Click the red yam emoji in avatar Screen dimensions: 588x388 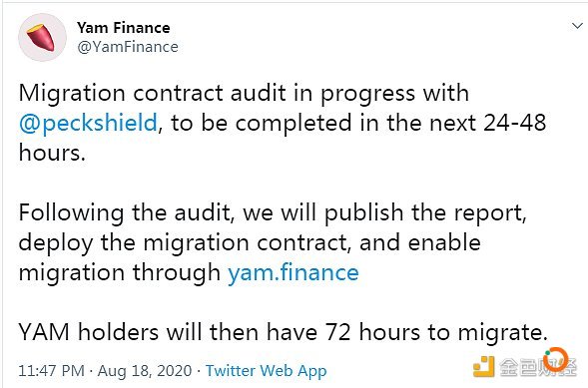tap(41, 38)
